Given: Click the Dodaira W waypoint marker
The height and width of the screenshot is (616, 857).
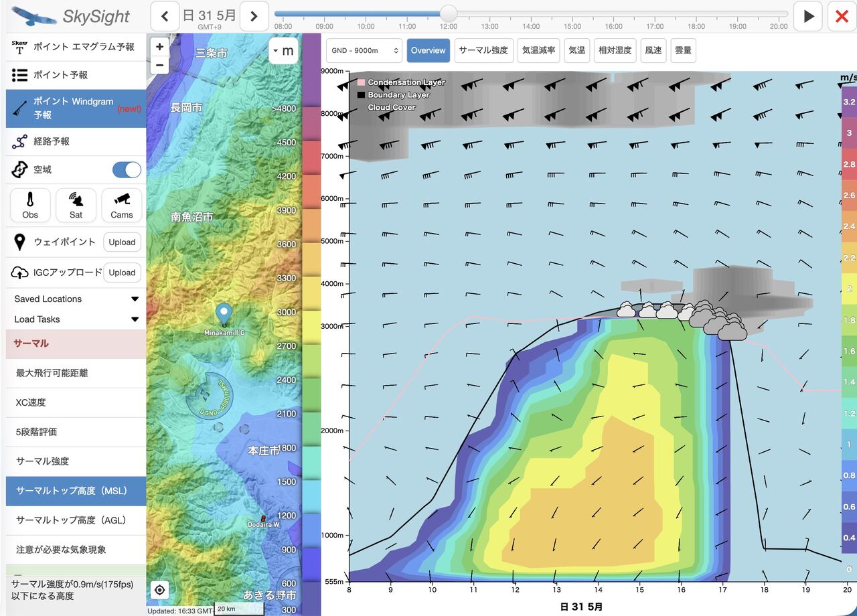Looking at the screenshot, I should tap(264, 518).
